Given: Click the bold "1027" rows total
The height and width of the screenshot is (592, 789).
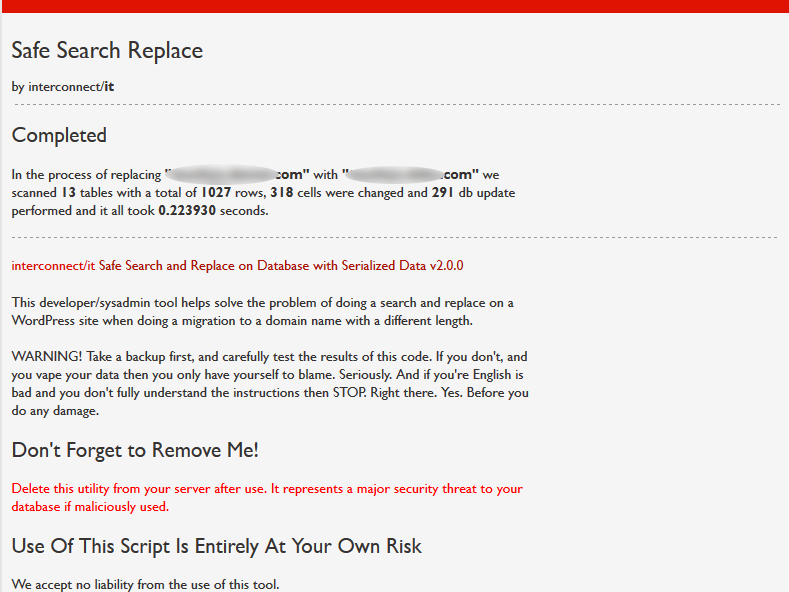Looking at the screenshot, I should click(x=216, y=193).
